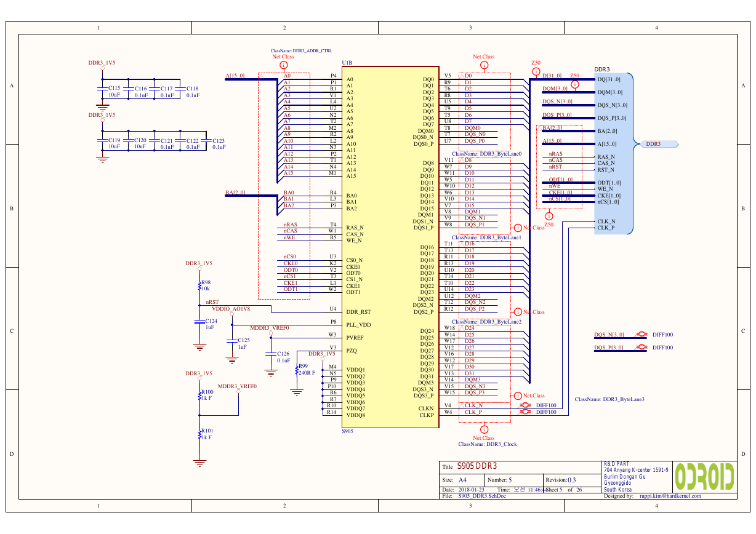
Task: Select the D0 net label
Action: click(x=468, y=76)
